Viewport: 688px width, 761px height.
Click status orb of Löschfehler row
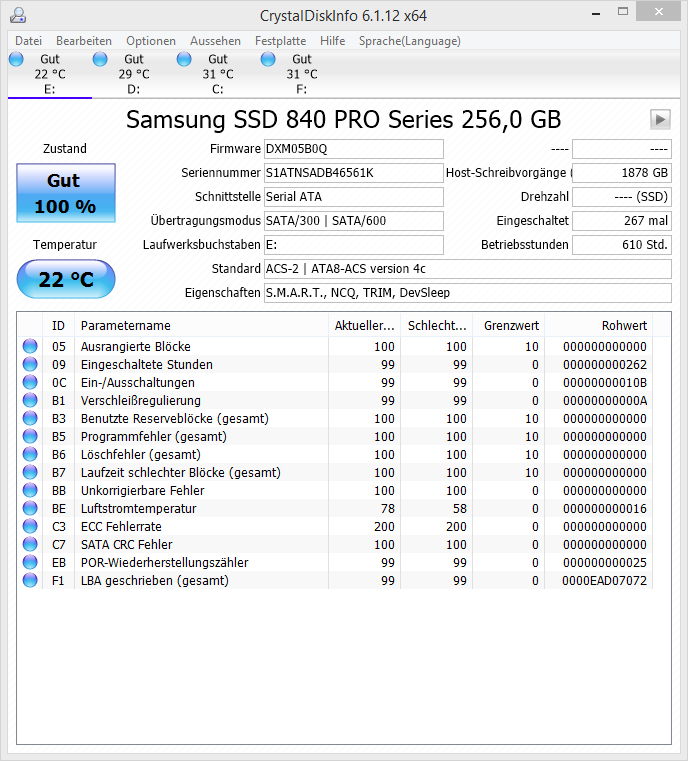click(30, 454)
